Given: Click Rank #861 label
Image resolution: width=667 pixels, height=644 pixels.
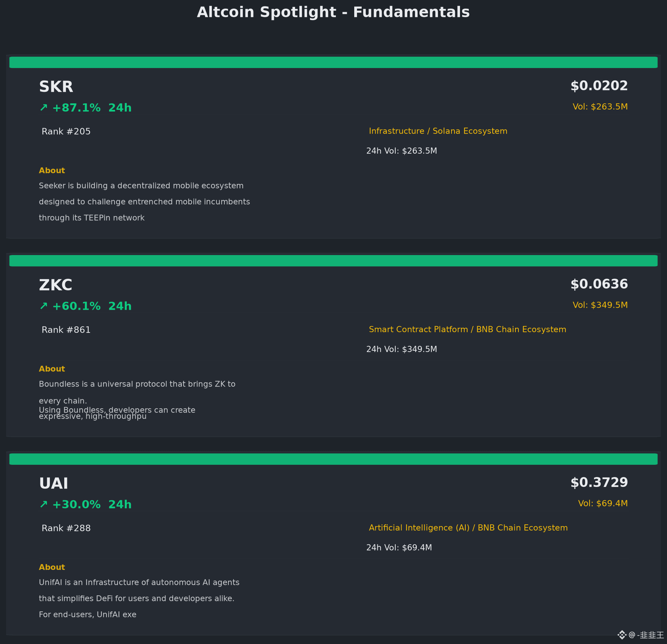Looking at the screenshot, I should point(66,330).
